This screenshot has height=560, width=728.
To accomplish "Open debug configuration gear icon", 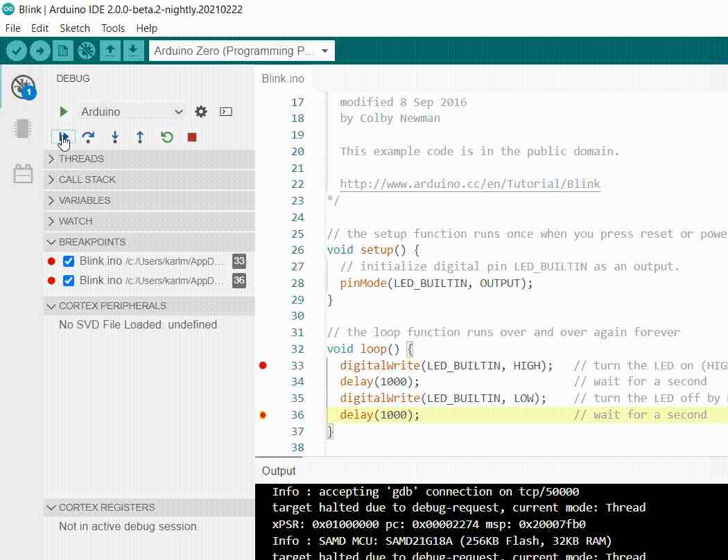I will click(201, 112).
